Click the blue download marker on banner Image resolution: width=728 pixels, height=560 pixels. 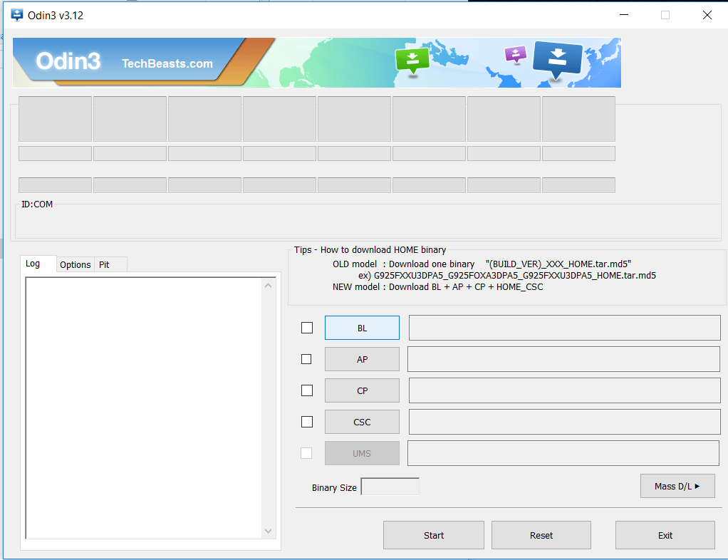[x=557, y=59]
